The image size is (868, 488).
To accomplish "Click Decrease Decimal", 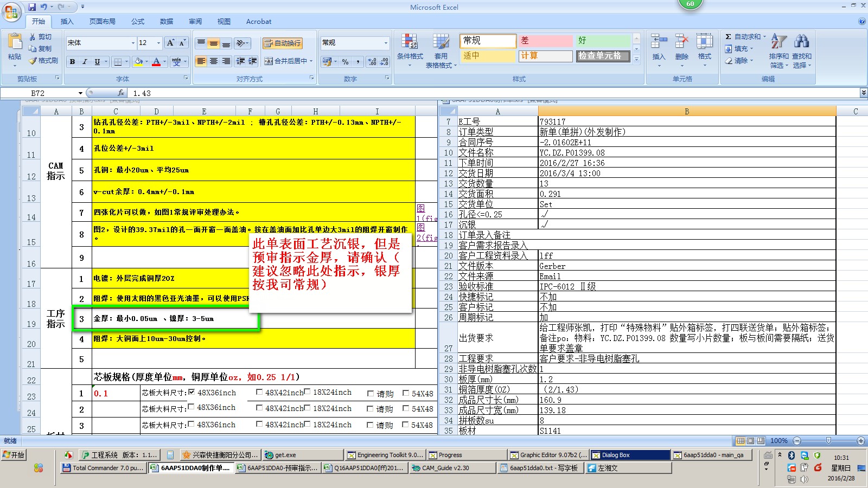I will coord(384,62).
